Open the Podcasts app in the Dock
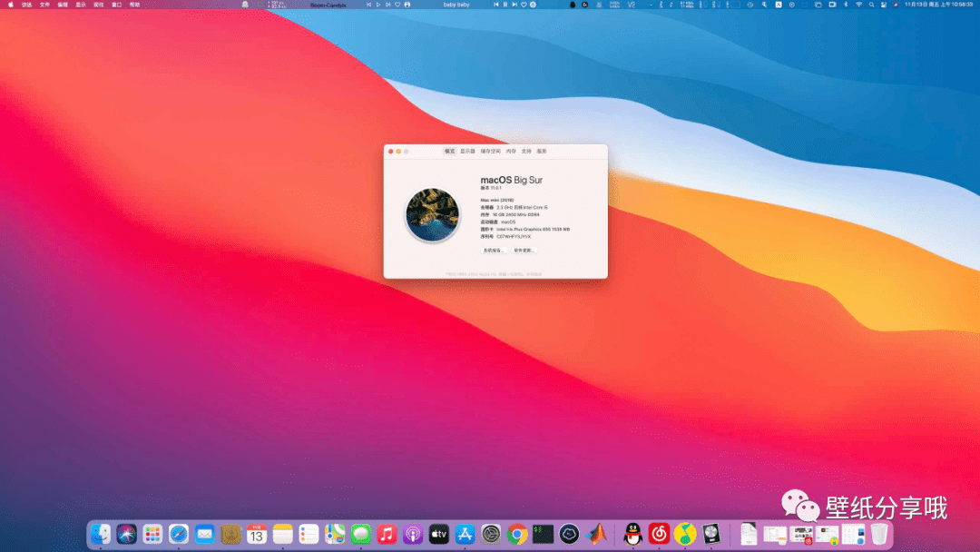This screenshot has width=980, height=552. tap(413, 534)
